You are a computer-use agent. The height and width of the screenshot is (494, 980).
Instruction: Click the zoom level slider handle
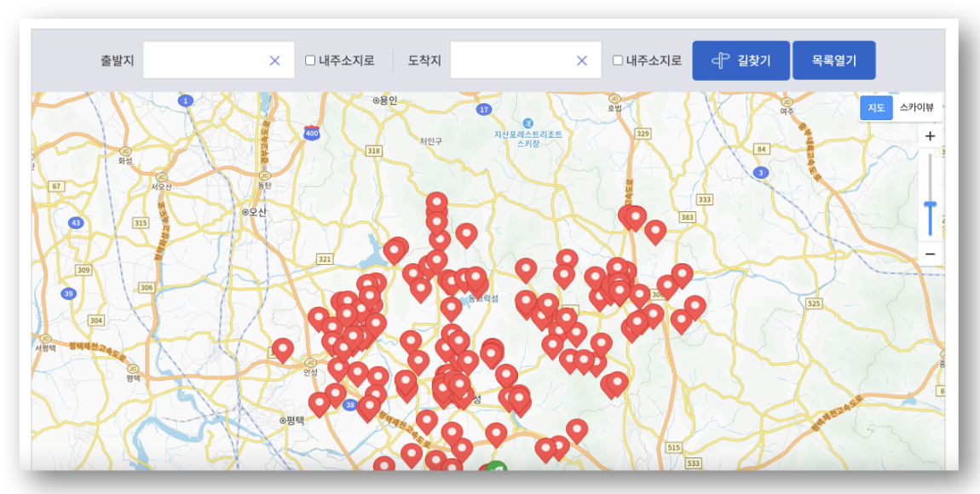coord(930,204)
